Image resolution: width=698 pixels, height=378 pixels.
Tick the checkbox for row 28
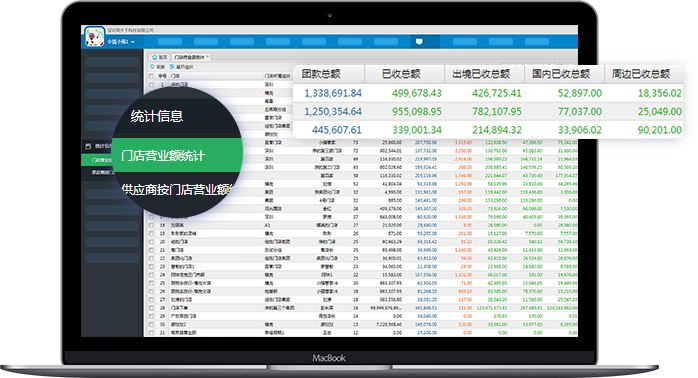[151, 308]
